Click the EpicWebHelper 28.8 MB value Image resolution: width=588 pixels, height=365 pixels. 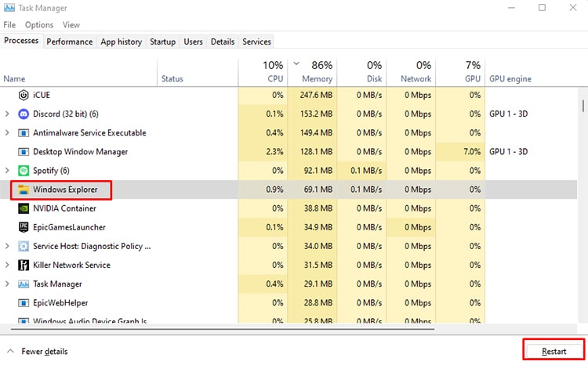point(318,303)
